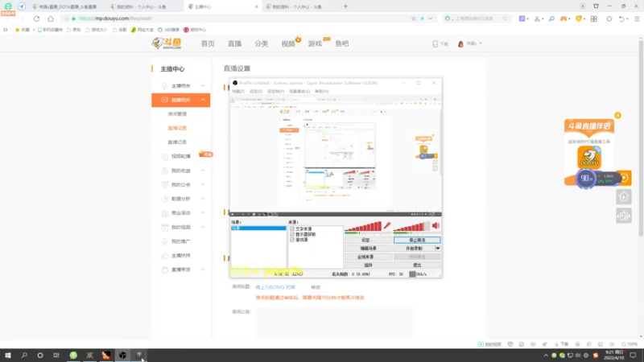Select 直播设置 in the sidebar
The width and height of the screenshot is (644, 362).
177,128
